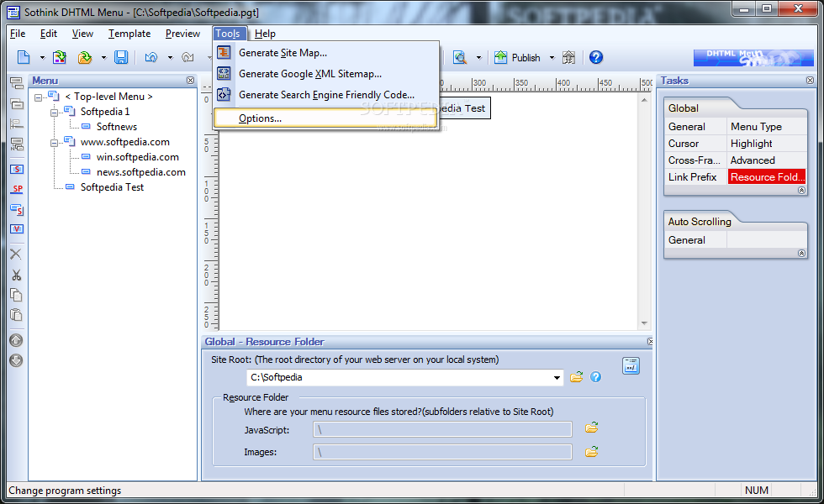Click the open-from-template icon with green arrow
The image size is (824, 504).
[x=60, y=57]
